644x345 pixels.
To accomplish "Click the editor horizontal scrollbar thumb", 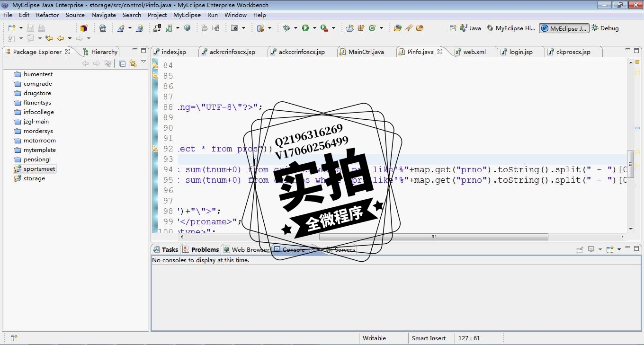I will [x=433, y=237].
